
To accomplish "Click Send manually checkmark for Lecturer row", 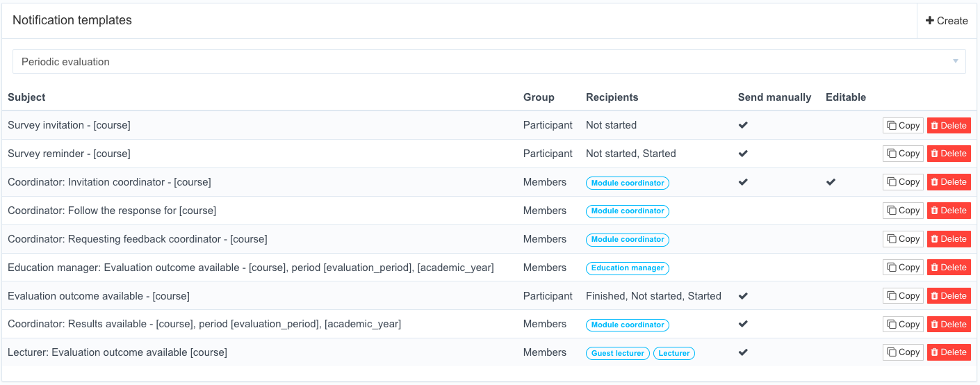I will pyautogui.click(x=743, y=352).
